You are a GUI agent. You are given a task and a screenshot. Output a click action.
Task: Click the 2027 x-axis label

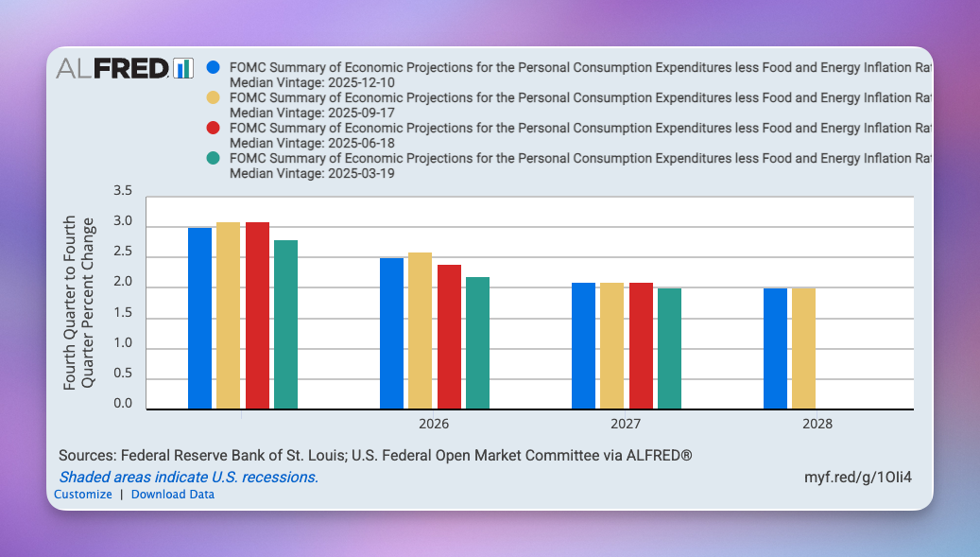pos(626,424)
